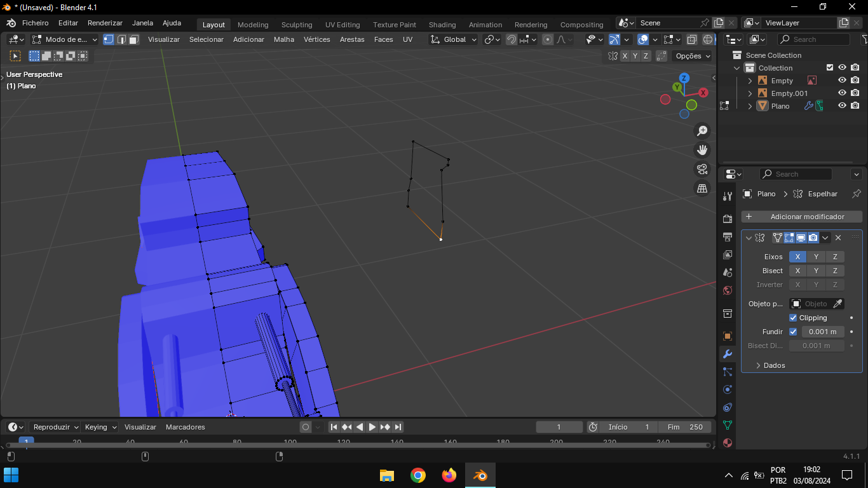Open the Particles properties tab
The width and height of the screenshot is (868, 488).
[x=728, y=372]
